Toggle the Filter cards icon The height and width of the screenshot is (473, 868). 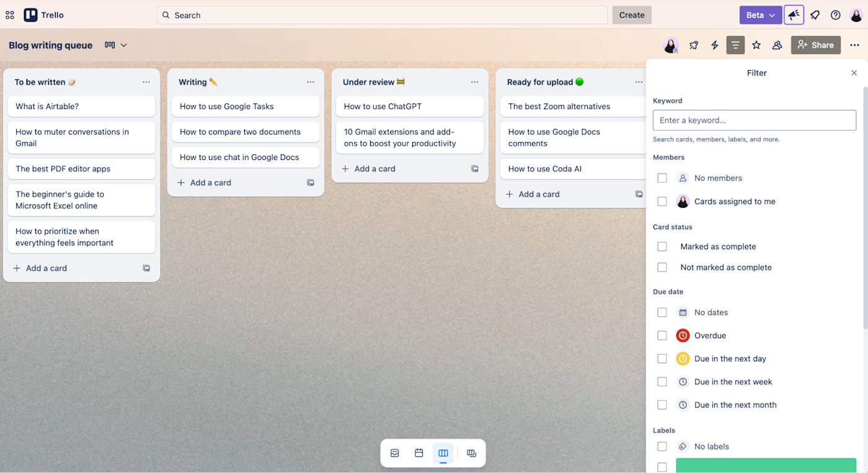735,45
